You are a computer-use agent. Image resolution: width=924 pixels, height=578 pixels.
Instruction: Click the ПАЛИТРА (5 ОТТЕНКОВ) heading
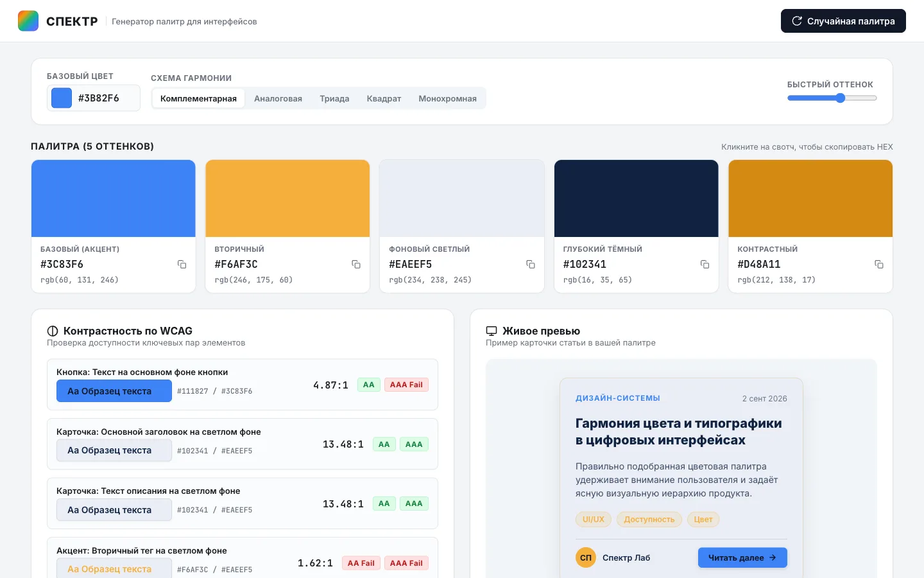coord(92,146)
